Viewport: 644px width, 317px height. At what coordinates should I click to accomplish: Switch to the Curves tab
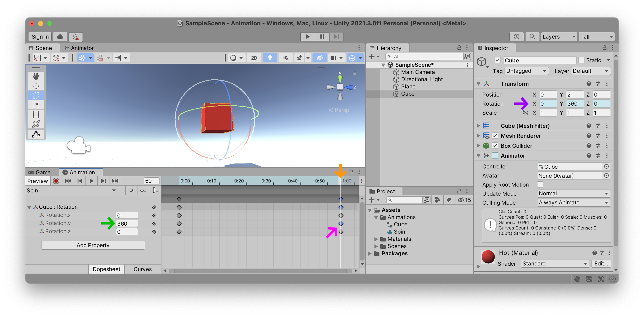142,269
